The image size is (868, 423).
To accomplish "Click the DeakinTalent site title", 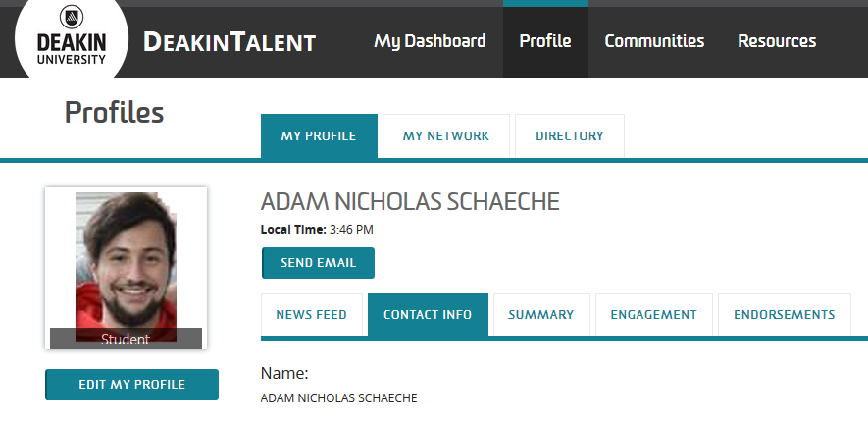I will point(230,42).
